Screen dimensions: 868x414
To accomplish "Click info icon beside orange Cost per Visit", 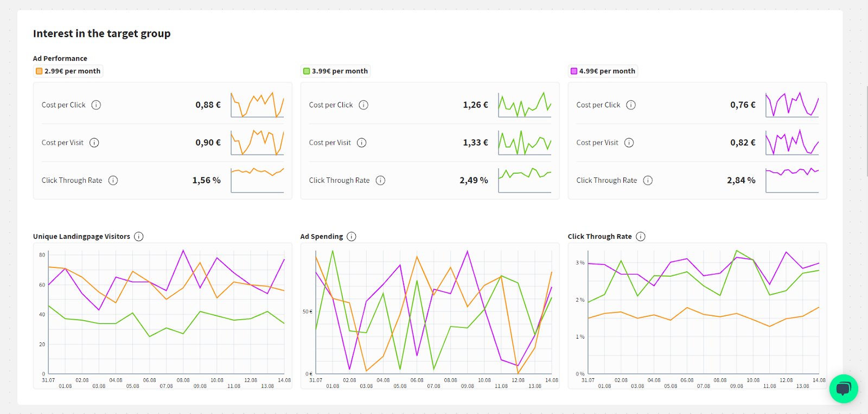I will click(94, 143).
